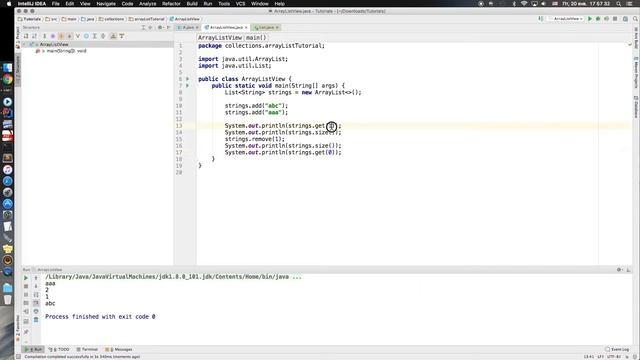Hide the Run tool window
Screen dimensions: 640x360
tap(629, 269)
